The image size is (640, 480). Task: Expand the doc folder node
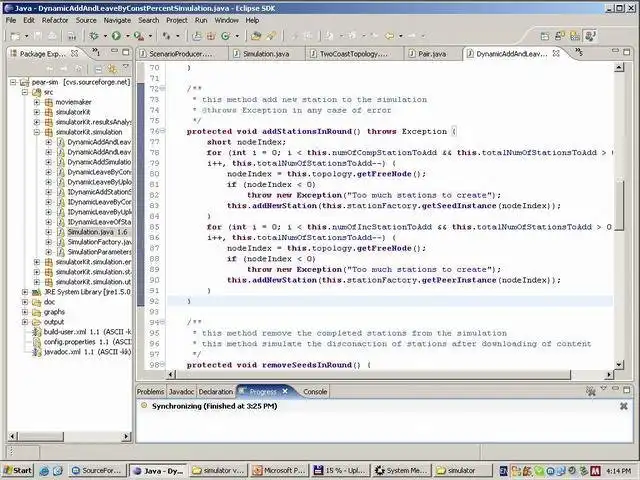pos(25,302)
